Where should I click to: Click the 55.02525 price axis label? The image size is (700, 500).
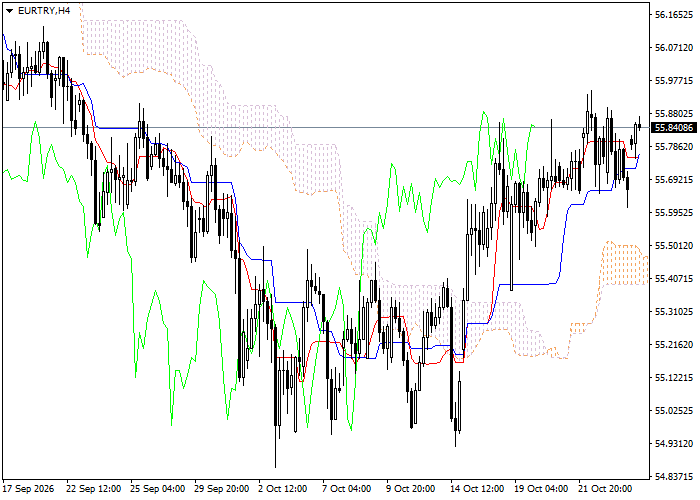(674, 411)
